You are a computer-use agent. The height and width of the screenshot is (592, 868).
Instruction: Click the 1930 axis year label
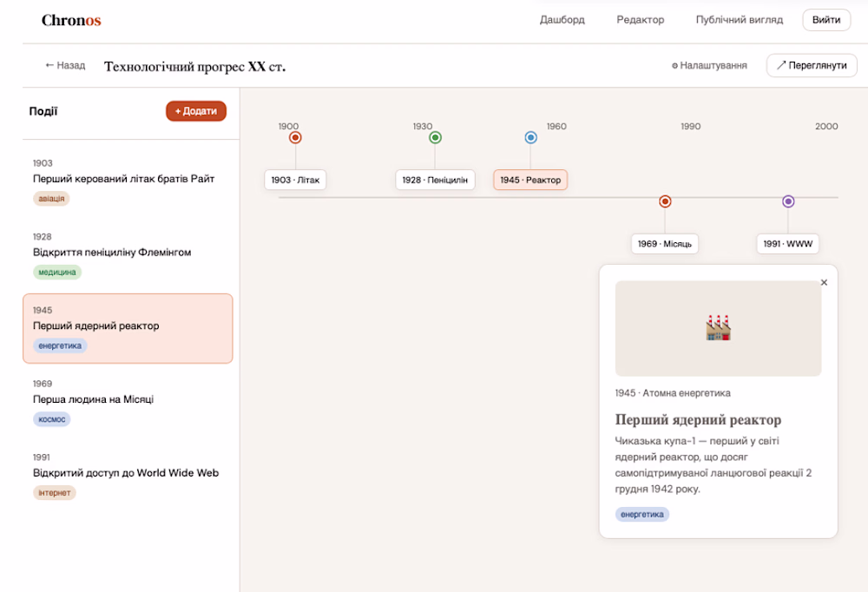tap(423, 126)
